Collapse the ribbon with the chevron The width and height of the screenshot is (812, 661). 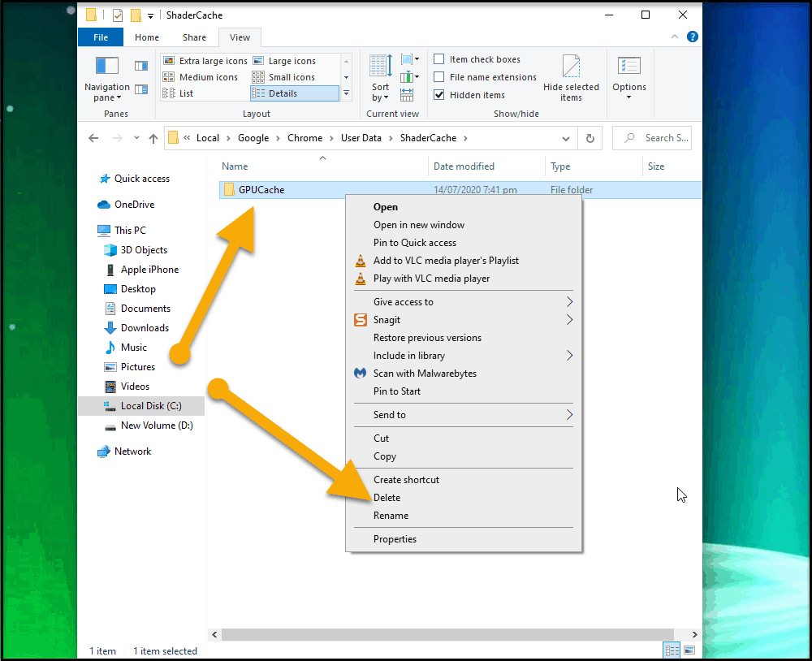pyautogui.click(x=674, y=37)
